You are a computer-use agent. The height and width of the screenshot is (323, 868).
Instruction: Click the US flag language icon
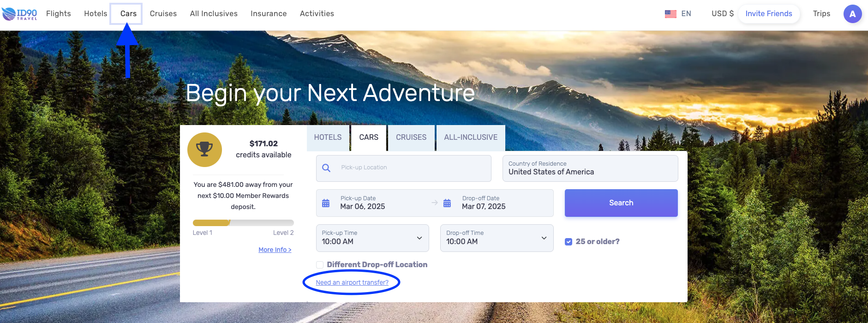[x=670, y=14]
